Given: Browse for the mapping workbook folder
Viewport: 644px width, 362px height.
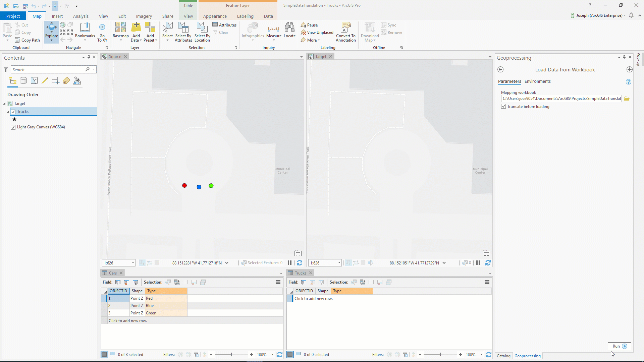Looking at the screenshot, I should (627, 99).
